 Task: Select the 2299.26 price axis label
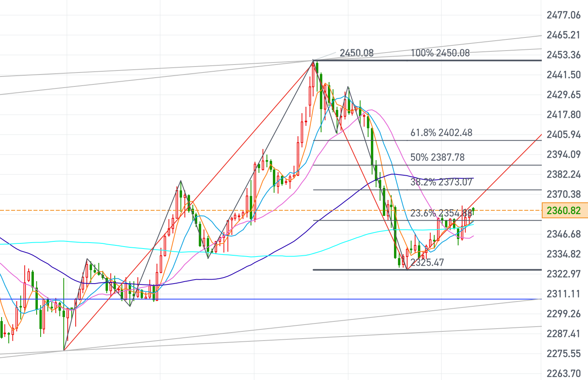pyautogui.click(x=564, y=314)
